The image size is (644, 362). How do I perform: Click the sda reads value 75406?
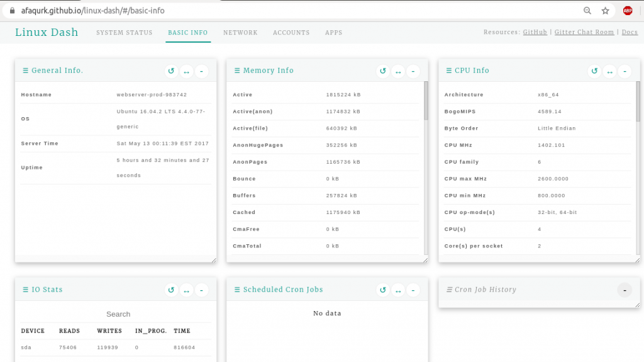click(68, 348)
